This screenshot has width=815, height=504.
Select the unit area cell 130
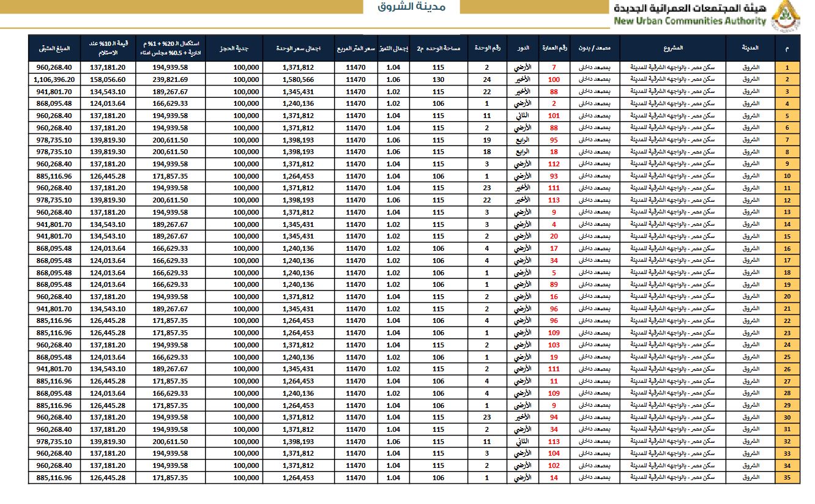click(x=438, y=80)
